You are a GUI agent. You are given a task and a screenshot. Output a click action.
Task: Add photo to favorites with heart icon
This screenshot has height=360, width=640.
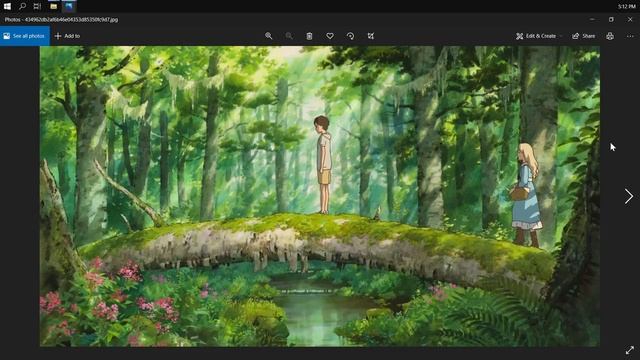(x=330, y=36)
